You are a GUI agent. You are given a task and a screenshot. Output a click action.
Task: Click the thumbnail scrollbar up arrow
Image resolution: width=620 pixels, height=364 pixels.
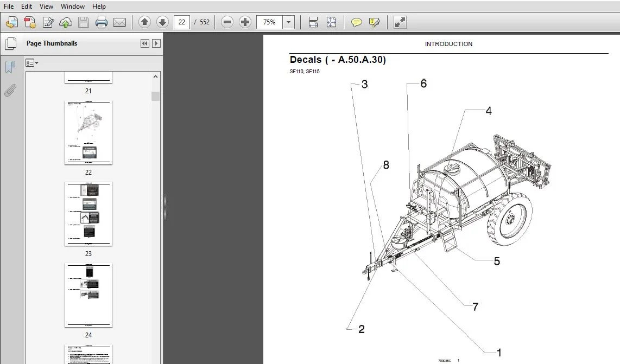[x=155, y=76]
